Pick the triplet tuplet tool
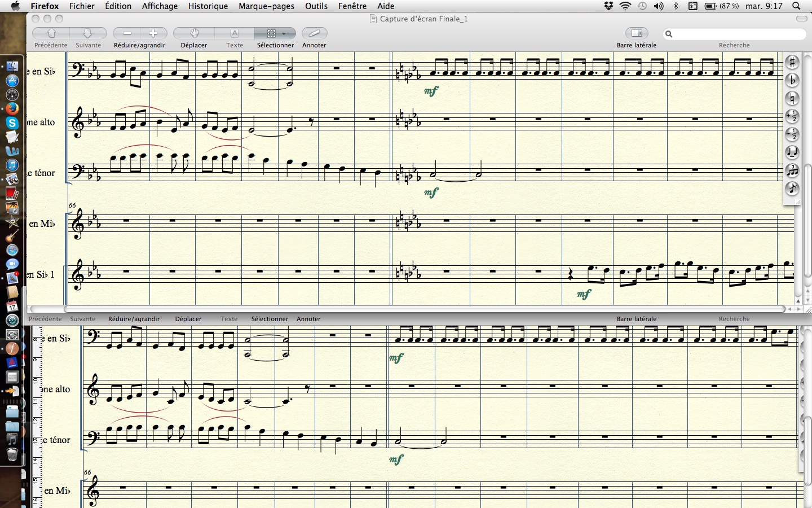The image size is (812, 508). point(792,170)
